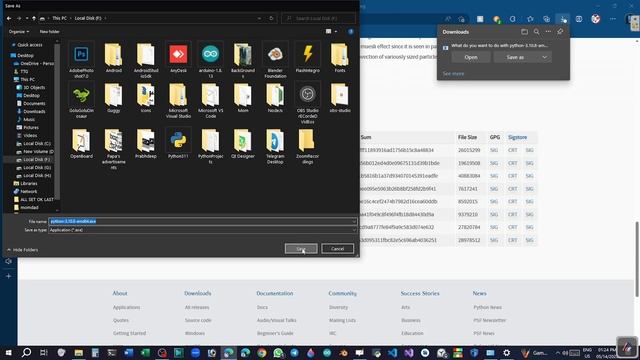
Task: Click the Search Local Disk (F:) box
Action: [x=318, y=18]
